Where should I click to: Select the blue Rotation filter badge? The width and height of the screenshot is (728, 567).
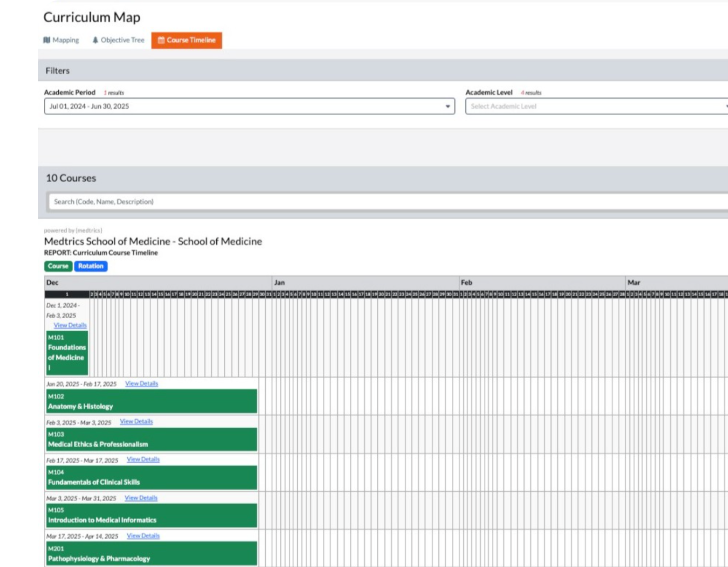(x=91, y=266)
